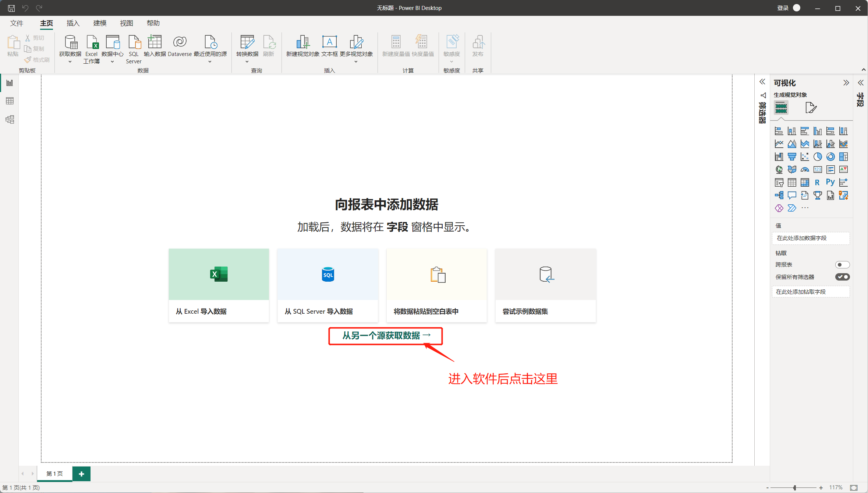Viewport: 868px width, 493px height.
Task: Select the pie chart visual
Action: pos(818,157)
